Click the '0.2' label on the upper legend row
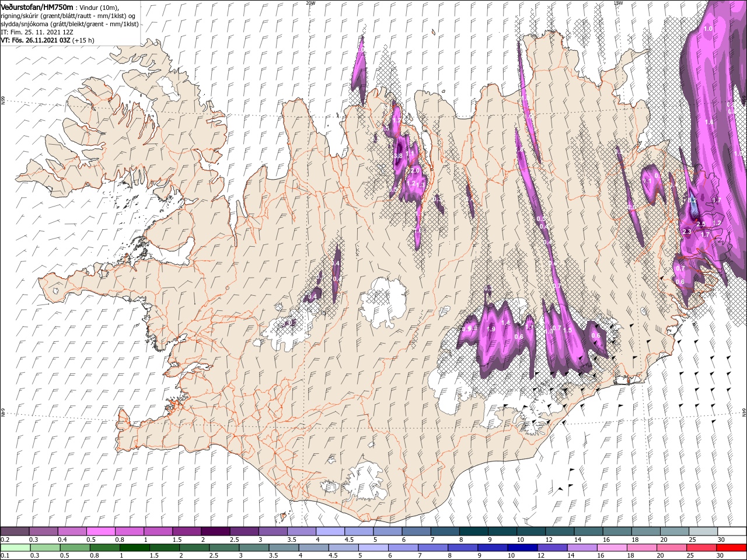Screen dimensions: 747x560 [x=5, y=540]
